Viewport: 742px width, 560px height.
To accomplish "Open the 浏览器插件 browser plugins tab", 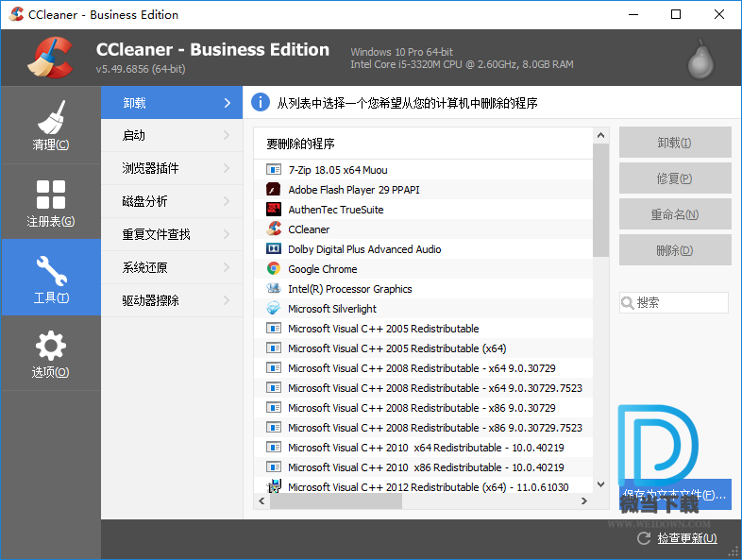I will 172,168.
